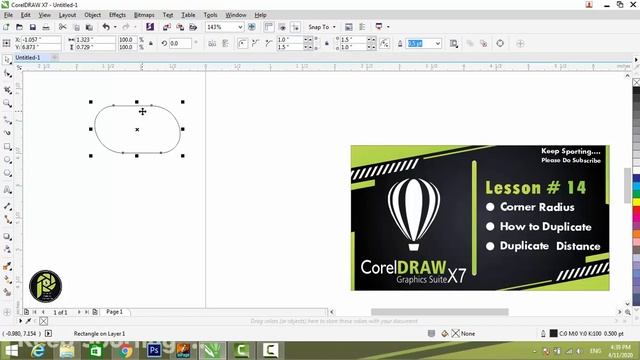Viewport: 640px width, 360px height.
Task: Click the purple Search content icon
Action: pos(150,27)
